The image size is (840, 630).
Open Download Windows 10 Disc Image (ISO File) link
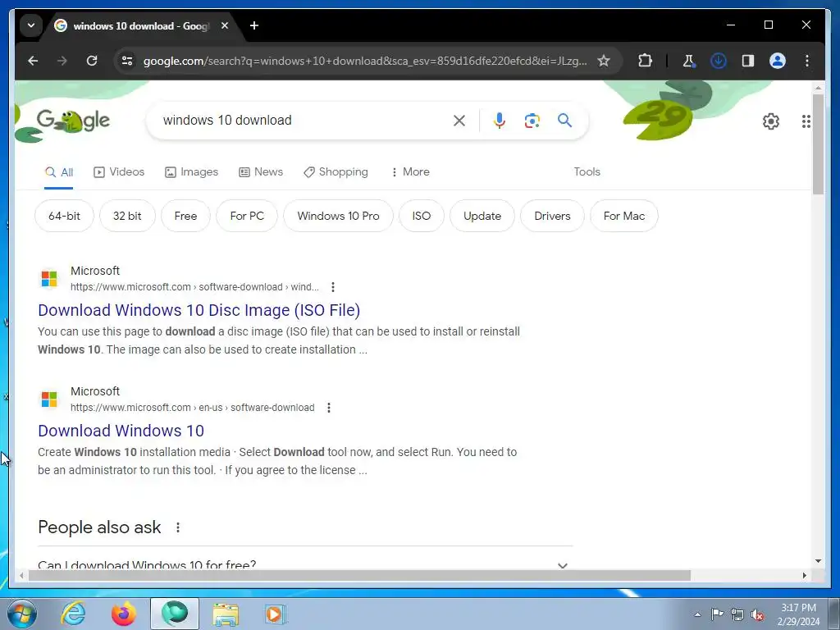pyautogui.click(x=199, y=310)
